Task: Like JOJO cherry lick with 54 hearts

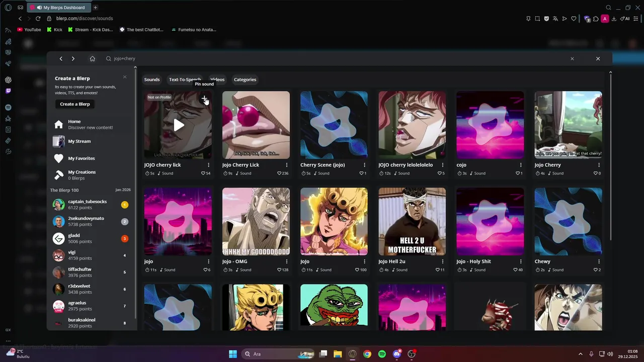Action: point(203,173)
